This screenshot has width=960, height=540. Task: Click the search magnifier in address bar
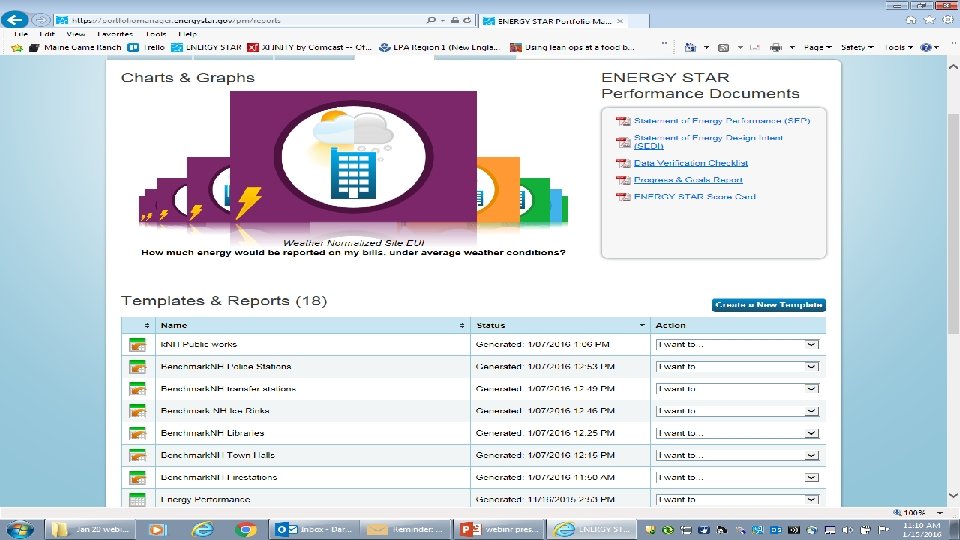432,20
